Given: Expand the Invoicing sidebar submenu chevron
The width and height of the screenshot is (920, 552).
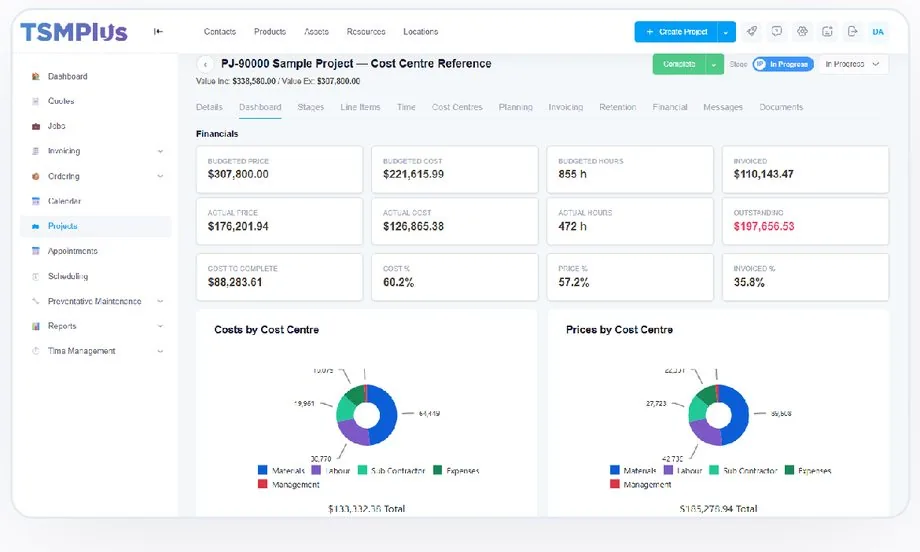Looking at the screenshot, I should pyautogui.click(x=160, y=151).
